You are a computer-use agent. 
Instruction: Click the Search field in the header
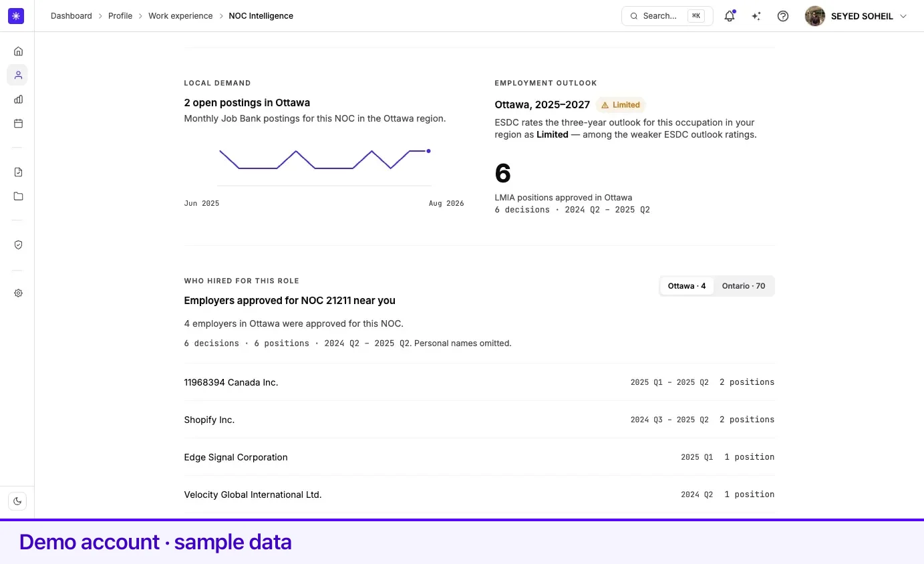point(667,16)
